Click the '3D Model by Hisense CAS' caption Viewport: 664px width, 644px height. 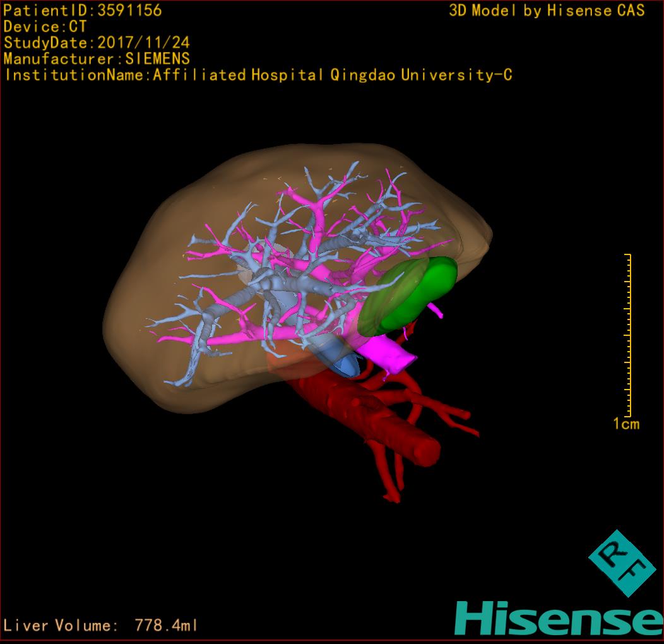coord(547,11)
